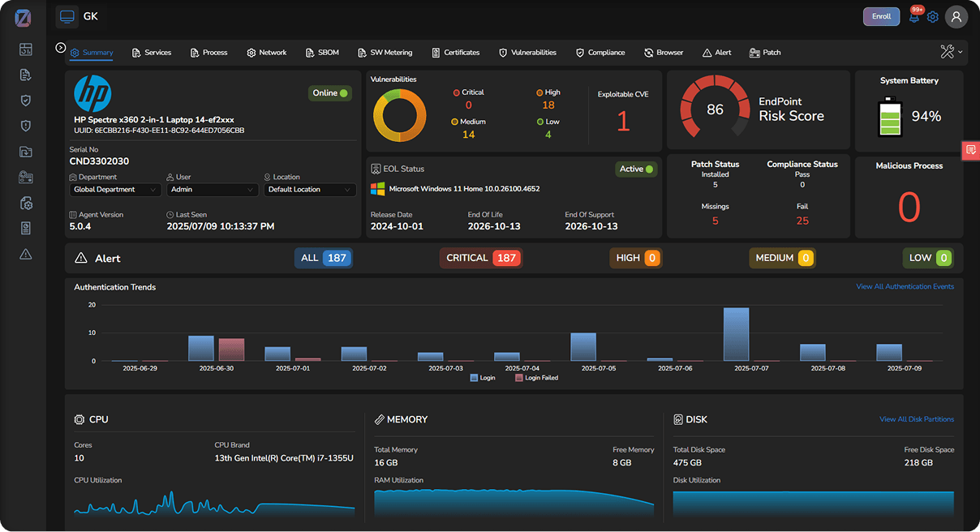
Task: Click the Enroll button
Action: 881,16
